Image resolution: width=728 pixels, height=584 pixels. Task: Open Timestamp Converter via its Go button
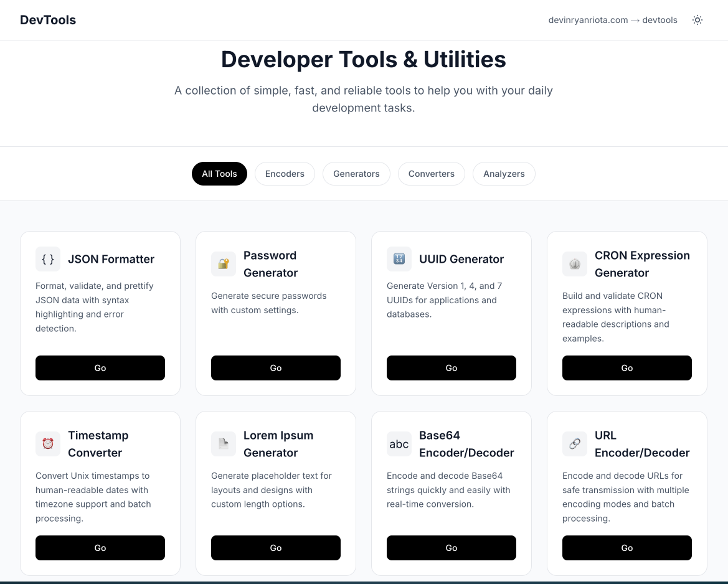100,548
